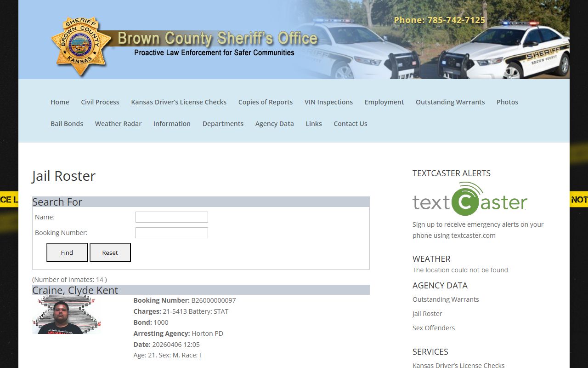Open Outstanding Warrants link in sidebar
Viewport: 588px width, 368px height.
[x=446, y=299]
